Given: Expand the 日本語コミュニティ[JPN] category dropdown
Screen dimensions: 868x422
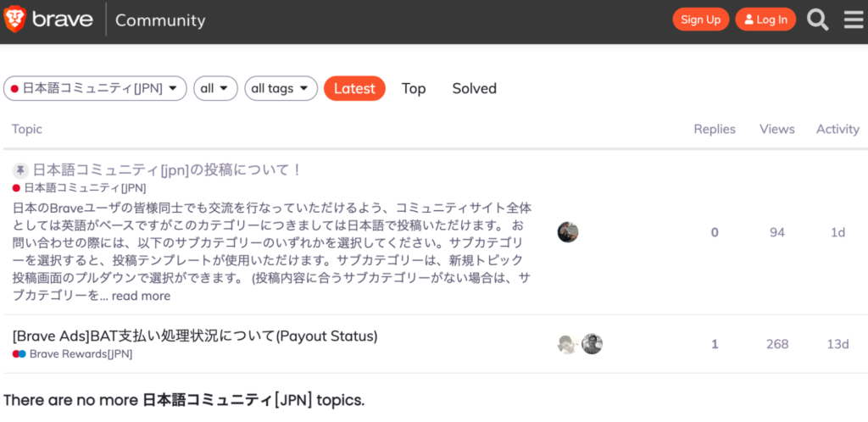Looking at the screenshot, I should coord(95,88).
